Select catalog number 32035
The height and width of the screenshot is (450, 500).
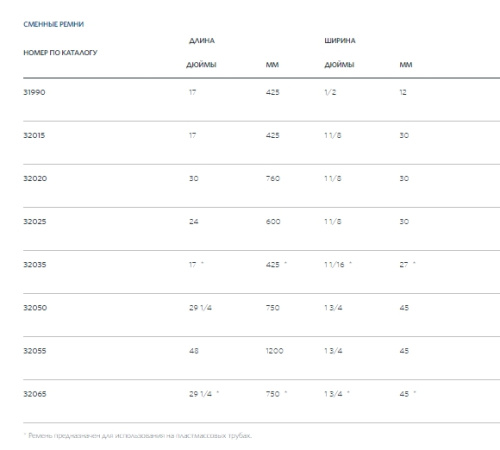[35, 265]
